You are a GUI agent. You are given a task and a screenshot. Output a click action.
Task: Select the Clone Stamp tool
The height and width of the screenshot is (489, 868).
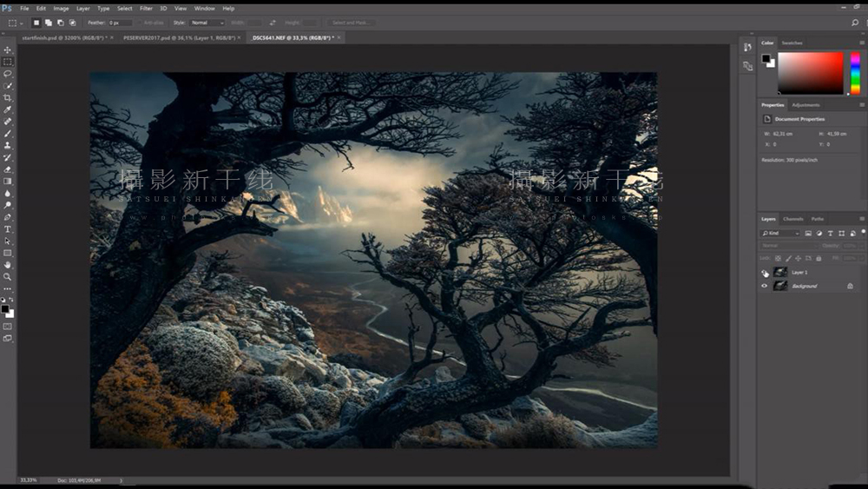pos(8,145)
